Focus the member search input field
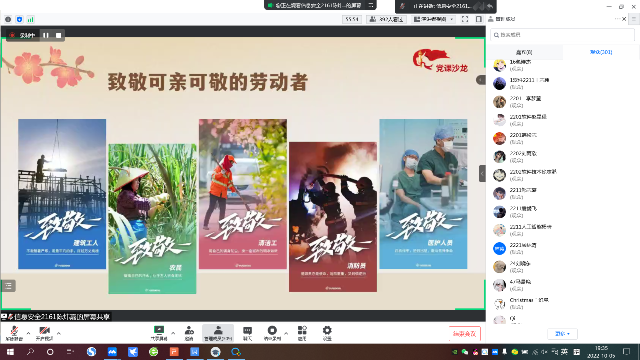Image resolution: width=640 pixels, height=360 pixels. point(562,35)
